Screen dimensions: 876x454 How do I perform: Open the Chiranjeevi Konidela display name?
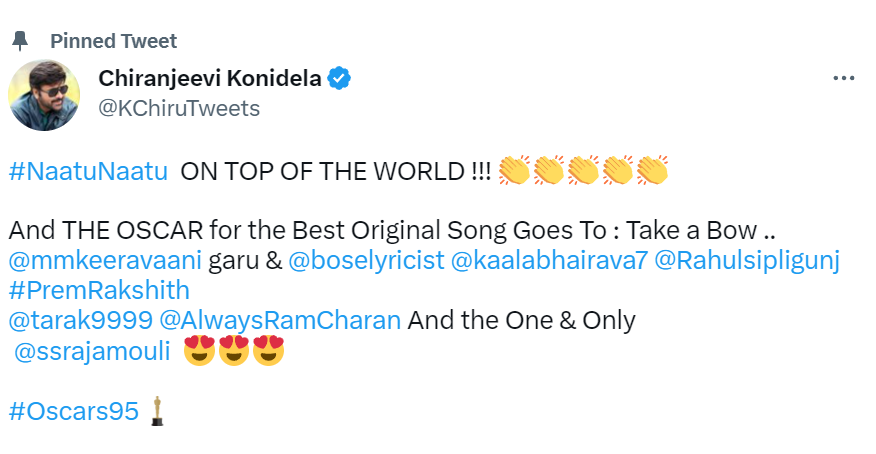(211, 79)
